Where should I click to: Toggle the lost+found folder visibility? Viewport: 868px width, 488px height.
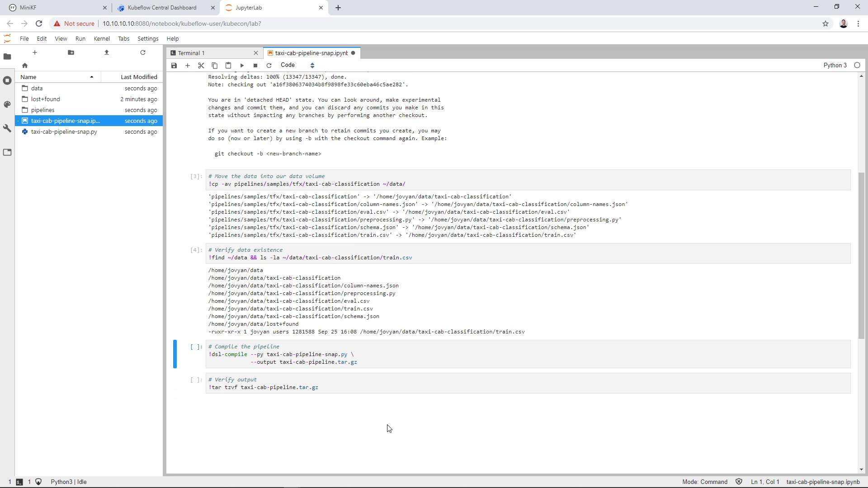coord(45,99)
